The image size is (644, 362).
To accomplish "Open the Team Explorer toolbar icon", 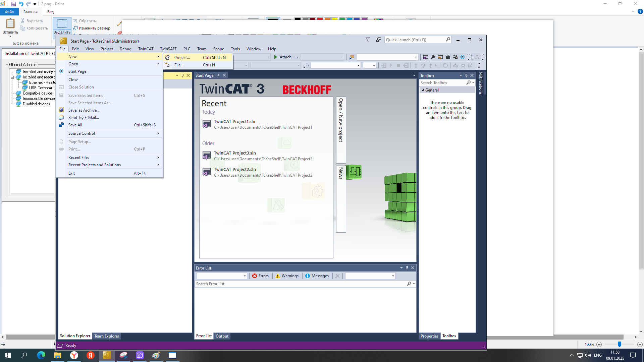I will (440, 57).
